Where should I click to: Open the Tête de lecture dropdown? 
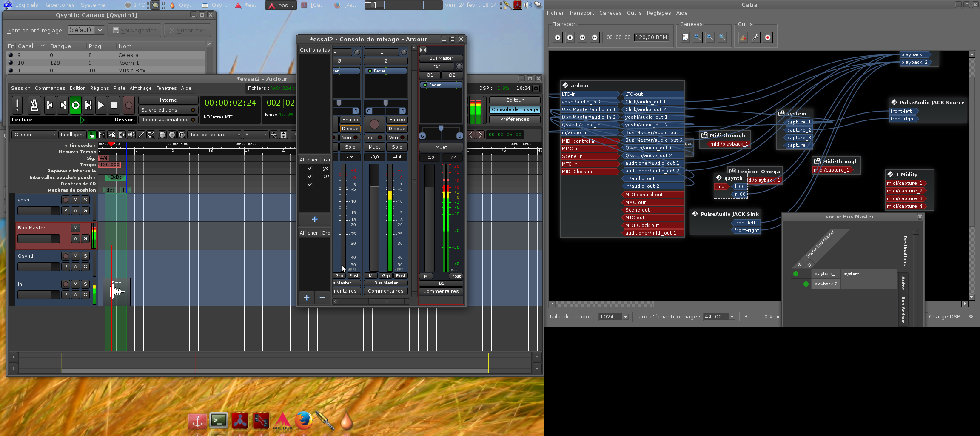coord(214,135)
